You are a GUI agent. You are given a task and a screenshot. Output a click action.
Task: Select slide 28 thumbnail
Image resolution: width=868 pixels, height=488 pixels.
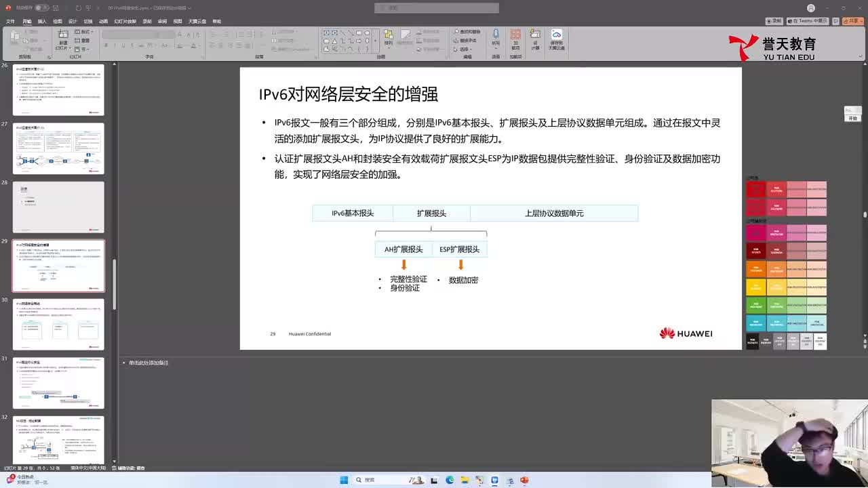click(x=58, y=207)
